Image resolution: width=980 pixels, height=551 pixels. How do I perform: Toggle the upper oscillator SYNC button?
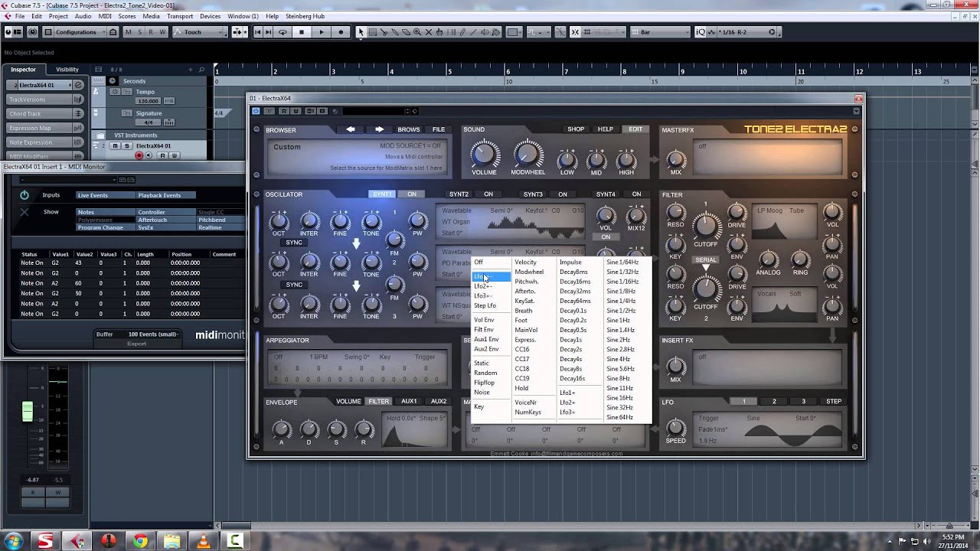294,243
